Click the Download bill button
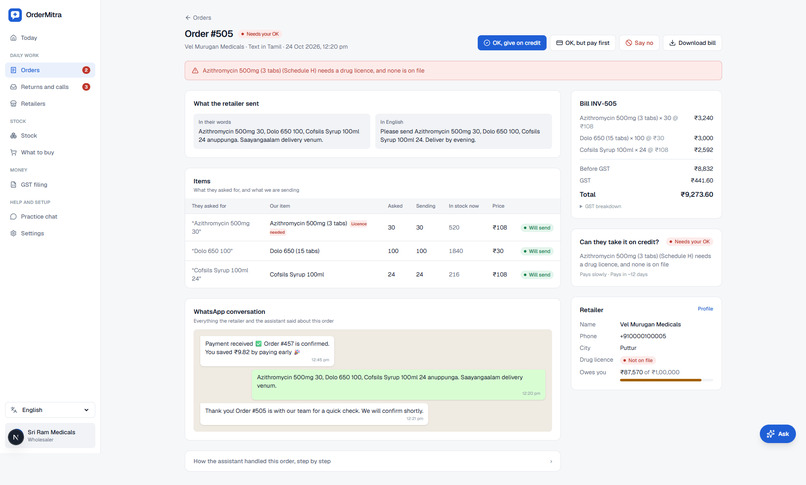The image size is (806, 485). point(692,43)
